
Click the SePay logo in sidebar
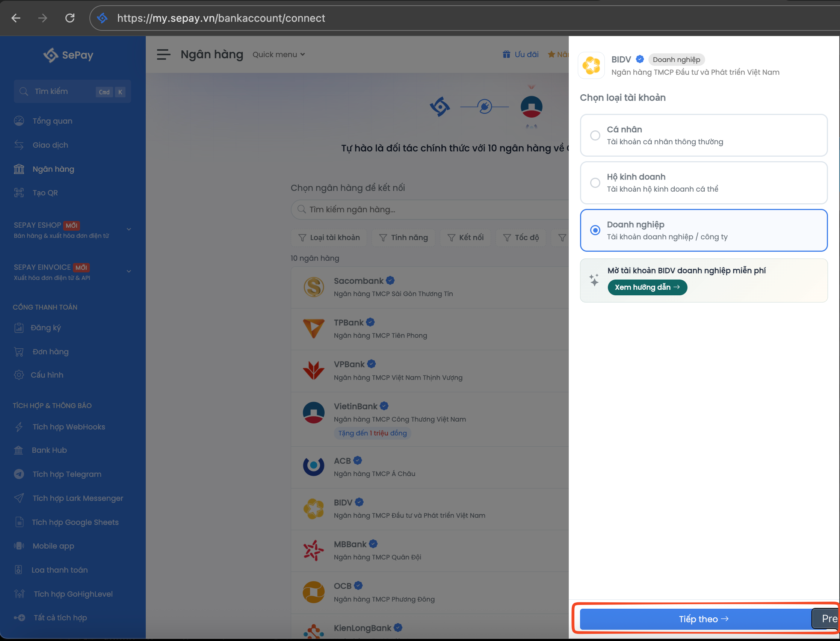(x=68, y=55)
